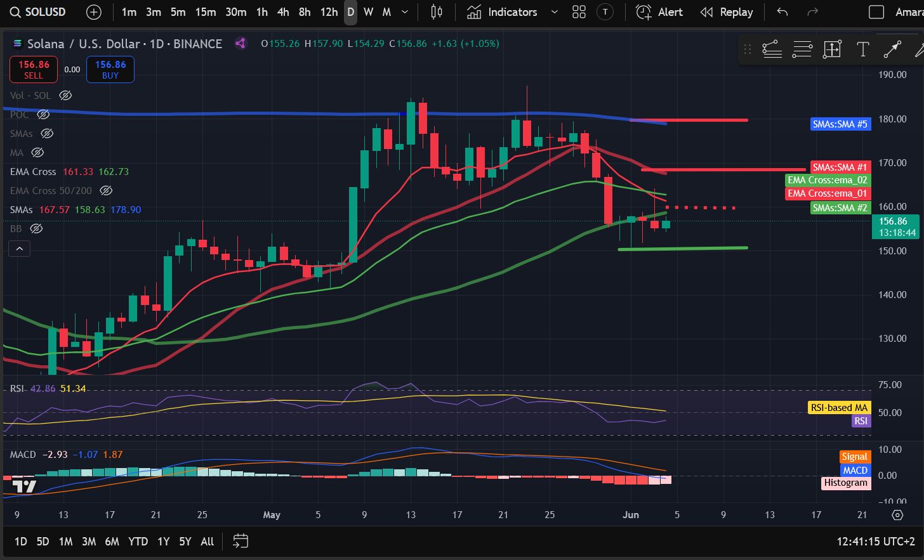924x560 pixels.
Task: Choose the 12h timeframe
Action: (x=329, y=12)
